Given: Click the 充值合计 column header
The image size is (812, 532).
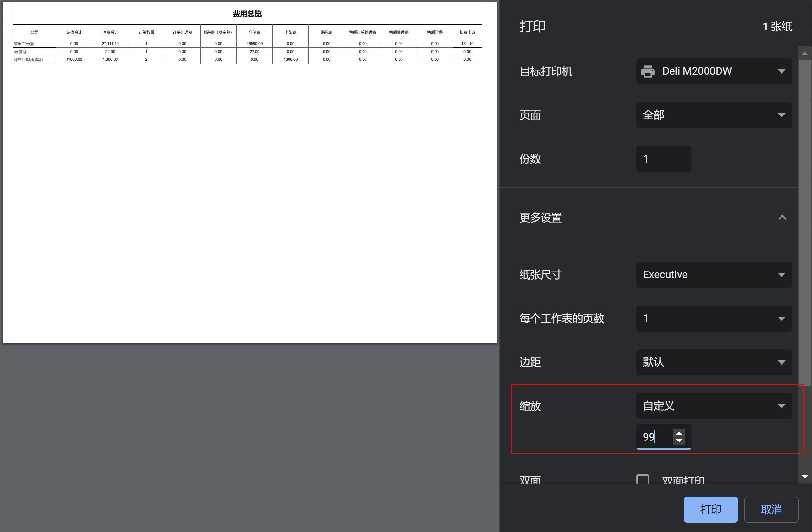Looking at the screenshot, I should [74, 32].
